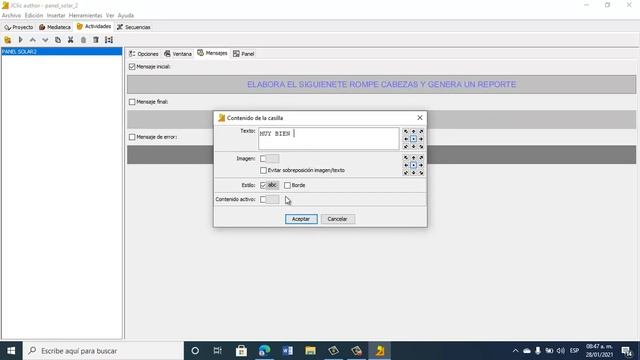Screen dimensions: 640x360
Task: Align text to bottom-left in Texto grid
Action: [x=406, y=147]
